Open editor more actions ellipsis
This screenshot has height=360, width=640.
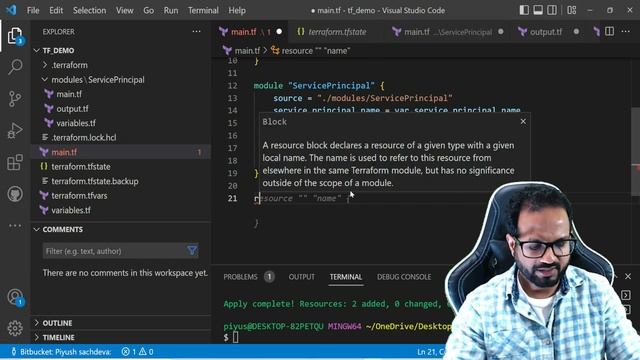tap(625, 31)
